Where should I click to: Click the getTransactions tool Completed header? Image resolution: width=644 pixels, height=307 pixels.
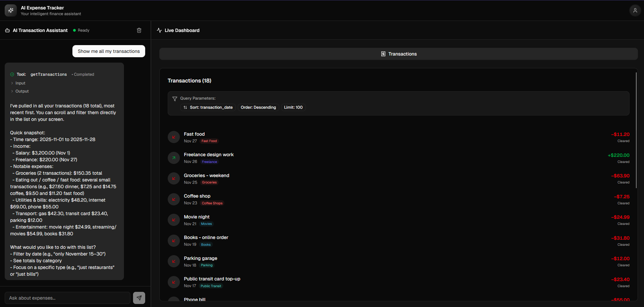coord(52,74)
